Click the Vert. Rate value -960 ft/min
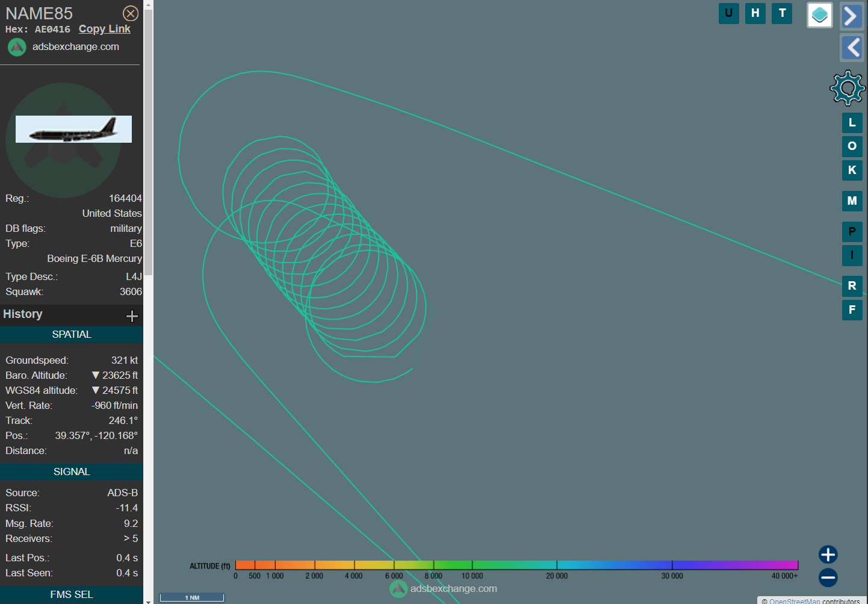 click(x=114, y=405)
